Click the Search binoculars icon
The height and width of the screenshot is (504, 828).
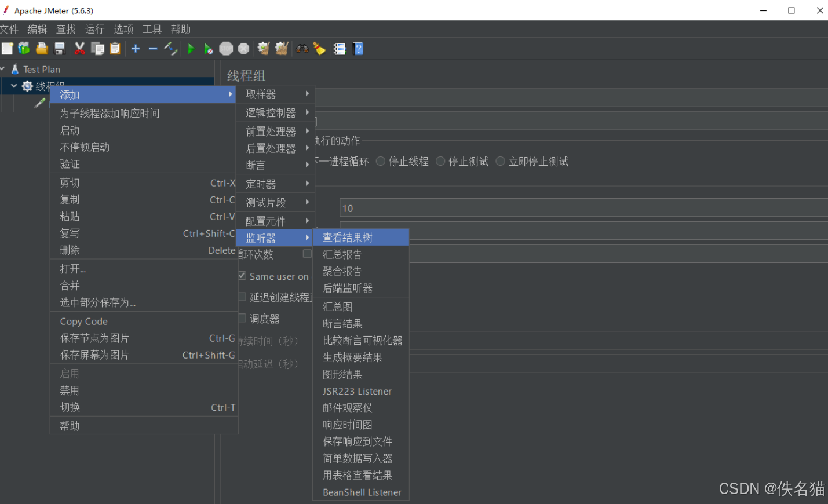tap(302, 49)
